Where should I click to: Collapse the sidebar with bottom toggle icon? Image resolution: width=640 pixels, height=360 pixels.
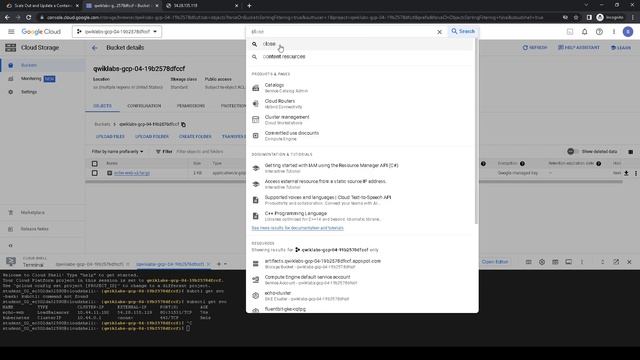click(x=11, y=246)
